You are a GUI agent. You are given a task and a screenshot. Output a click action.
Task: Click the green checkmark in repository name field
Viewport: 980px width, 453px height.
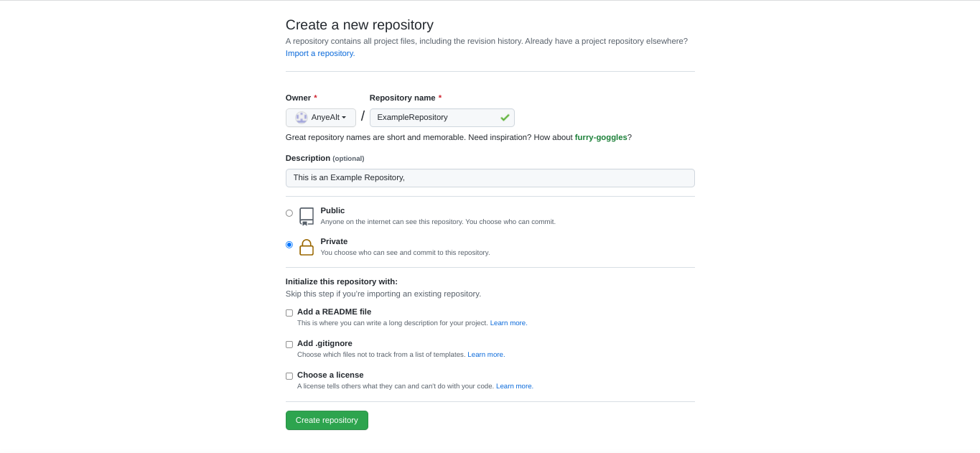pyautogui.click(x=504, y=117)
